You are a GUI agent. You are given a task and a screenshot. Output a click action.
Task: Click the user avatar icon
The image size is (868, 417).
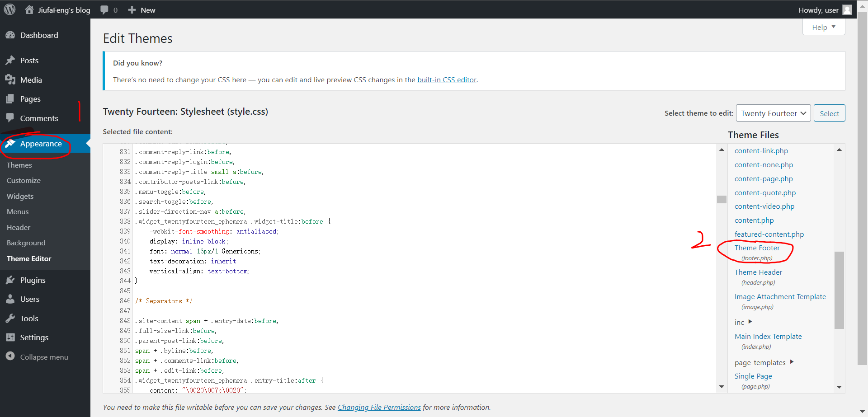click(x=847, y=10)
